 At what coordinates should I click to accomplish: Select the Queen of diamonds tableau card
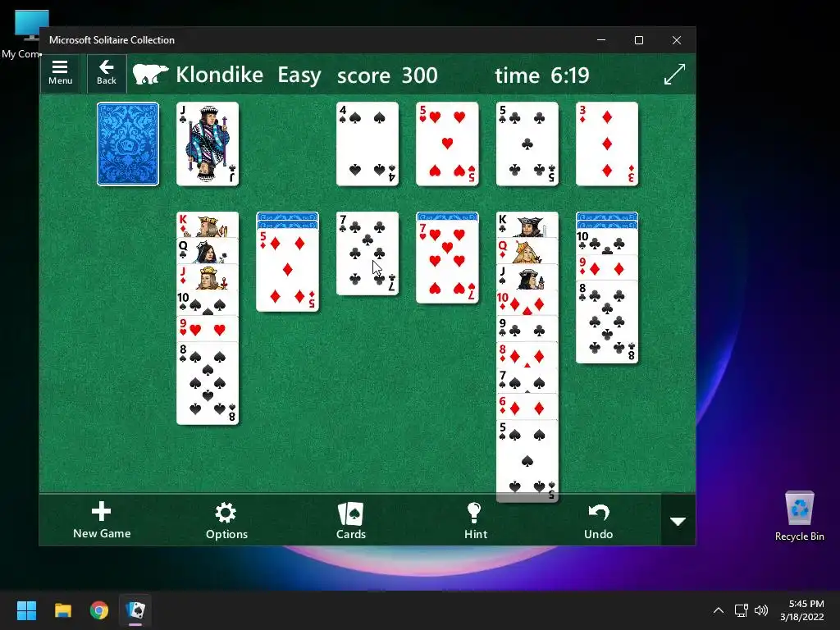click(527, 251)
